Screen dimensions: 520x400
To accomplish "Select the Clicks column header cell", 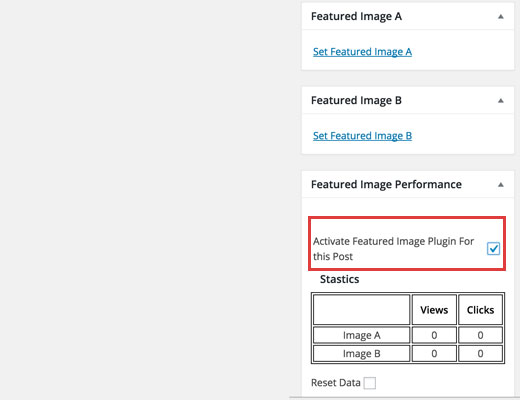I will pos(480,310).
